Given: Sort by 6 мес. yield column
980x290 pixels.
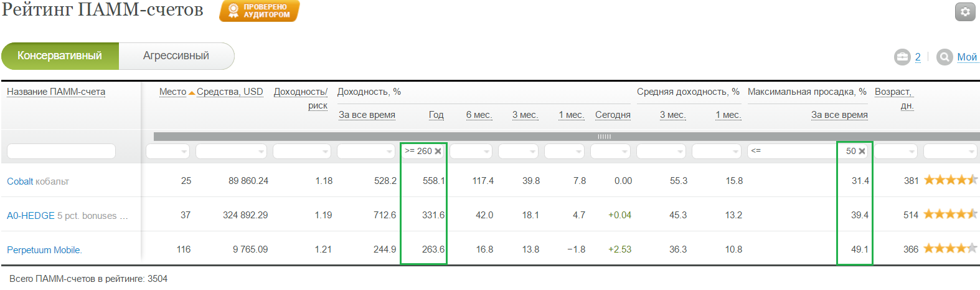Looking at the screenshot, I should pos(479,115).
